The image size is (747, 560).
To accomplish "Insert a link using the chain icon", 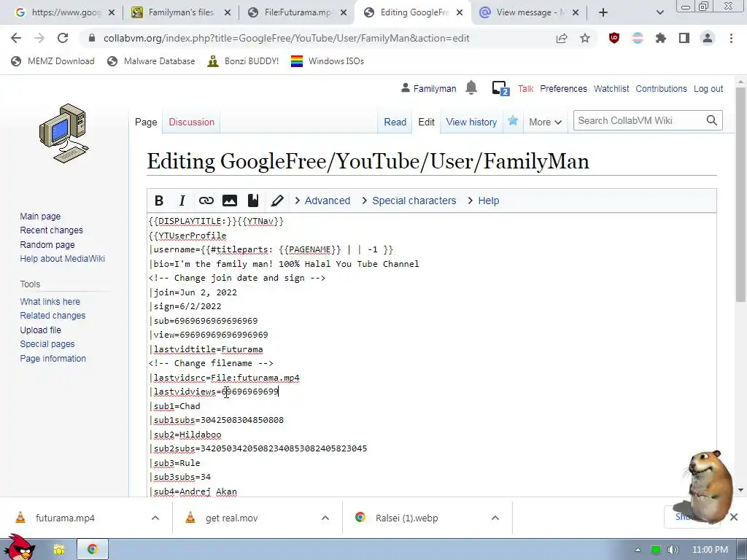I will [206, 201].
